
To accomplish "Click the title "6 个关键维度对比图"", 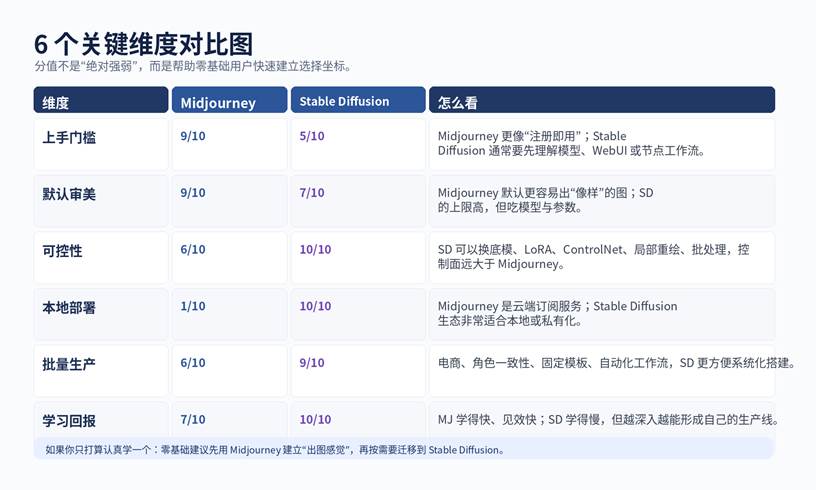I will [143, 43].
